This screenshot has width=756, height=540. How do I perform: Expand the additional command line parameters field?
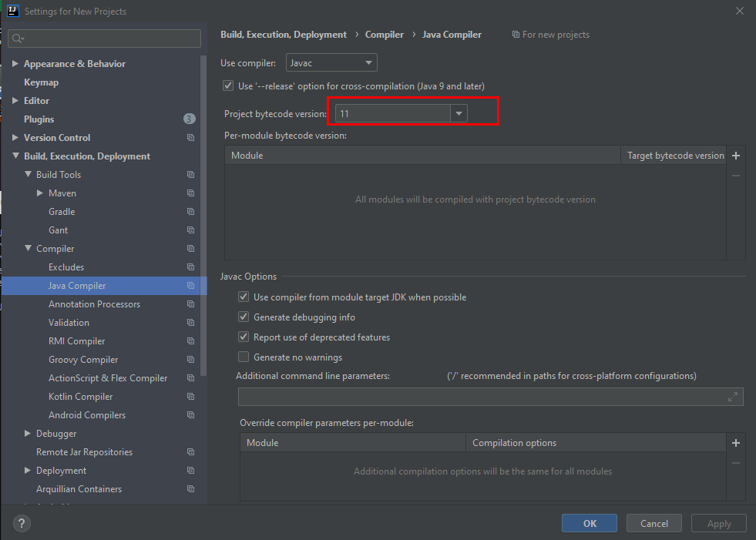point(732,397)
